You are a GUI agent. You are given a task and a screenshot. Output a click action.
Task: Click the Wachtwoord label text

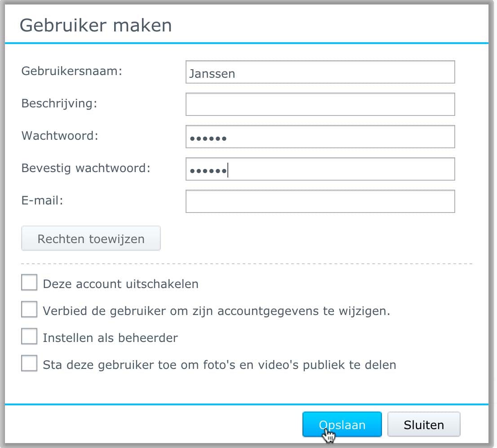[60, 136]
